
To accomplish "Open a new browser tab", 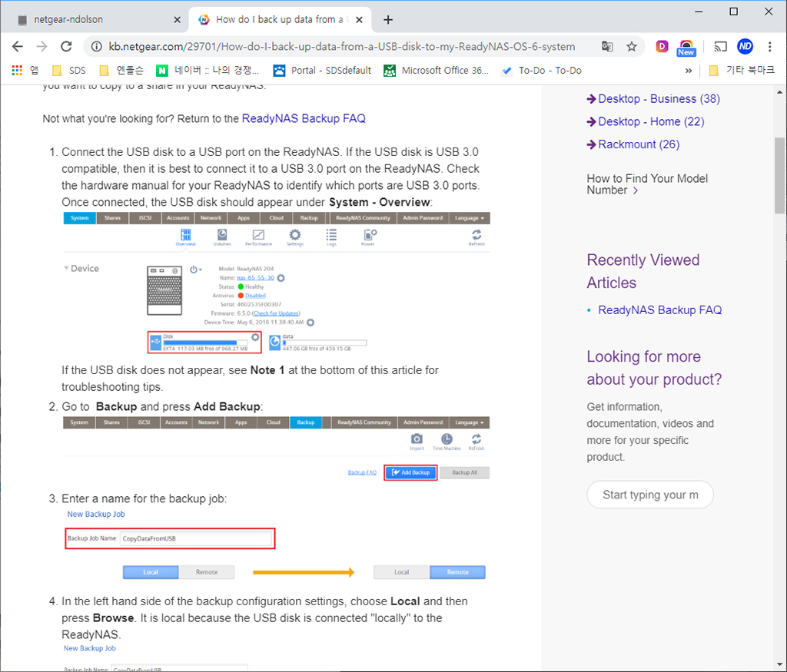I will [388, 19].
